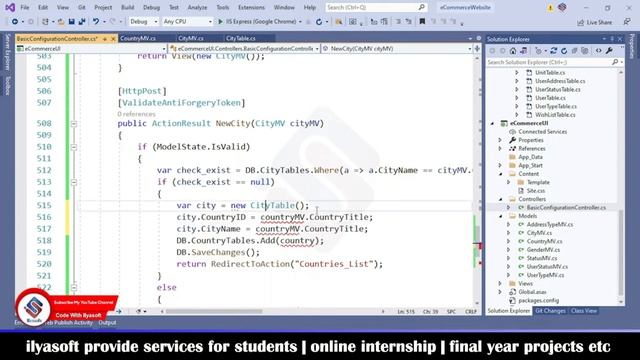Image resolution: width=640 pixels, height=360 pixels.
Task: Expand the Views folder
Action: click(x=500, y=283)
